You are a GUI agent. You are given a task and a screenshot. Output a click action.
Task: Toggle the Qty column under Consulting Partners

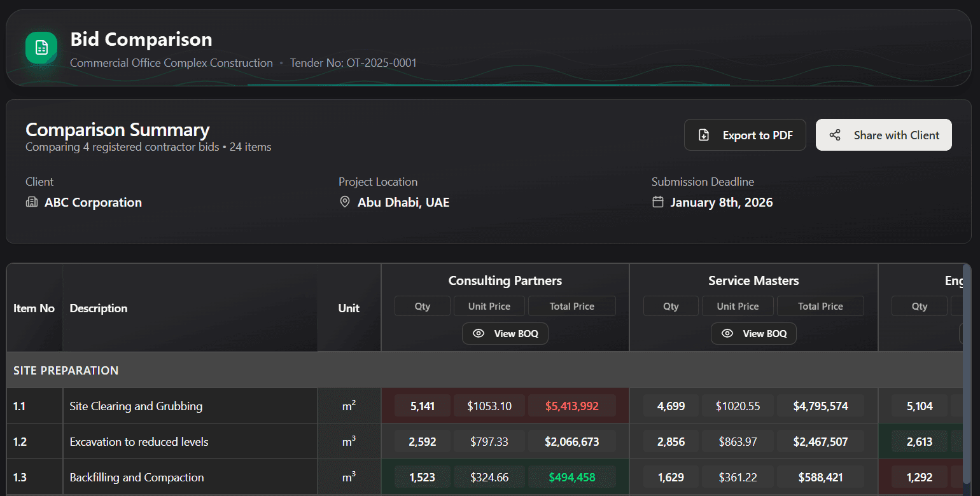click(422, 306)
